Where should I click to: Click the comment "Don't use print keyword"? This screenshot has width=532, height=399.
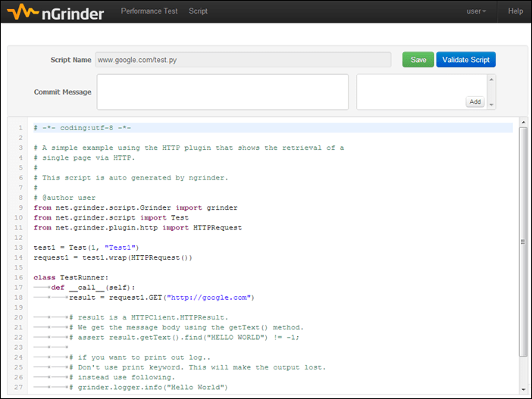pyautogui.click(x=198, y=367)
